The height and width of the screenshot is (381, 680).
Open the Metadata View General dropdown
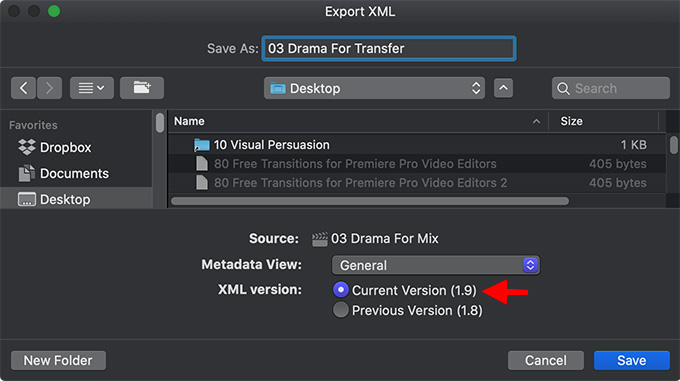[x=436, y=265]
